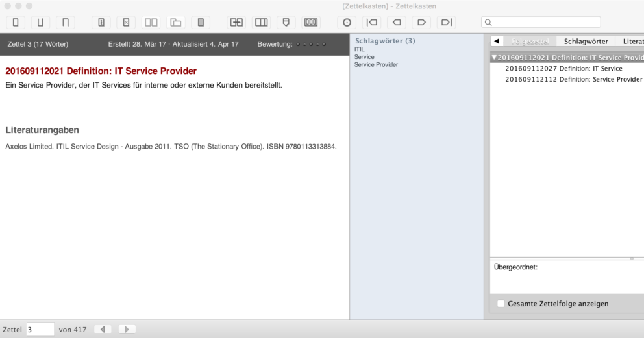Select the standalone Service keyword in the Schlagwörter list
Screen dimensions: 644x338
(364, 57)
